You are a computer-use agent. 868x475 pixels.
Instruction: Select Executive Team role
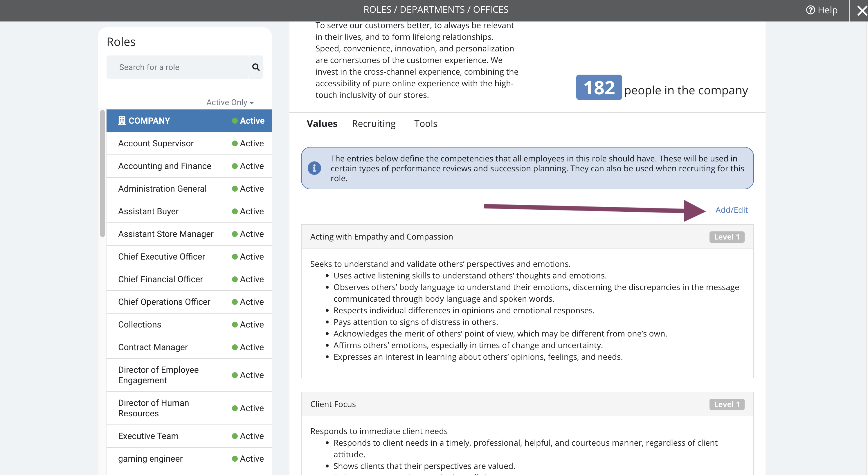[189, 436]
